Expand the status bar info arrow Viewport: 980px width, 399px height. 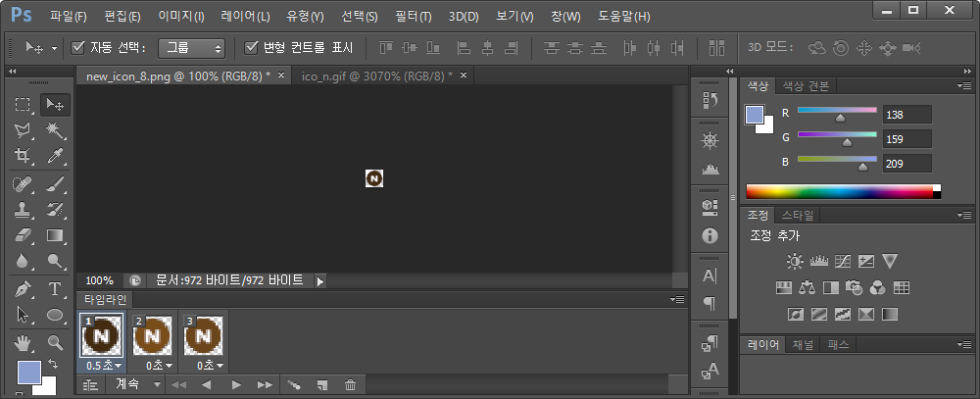coord(320,281)
